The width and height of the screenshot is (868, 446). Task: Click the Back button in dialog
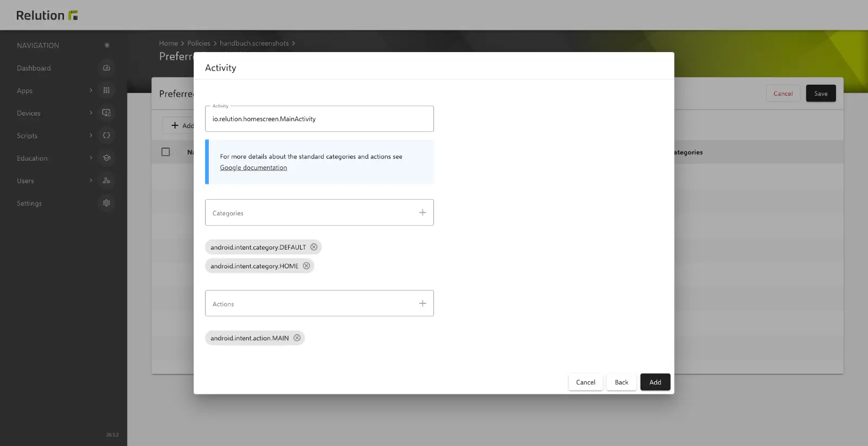click(x=621, y=382)
